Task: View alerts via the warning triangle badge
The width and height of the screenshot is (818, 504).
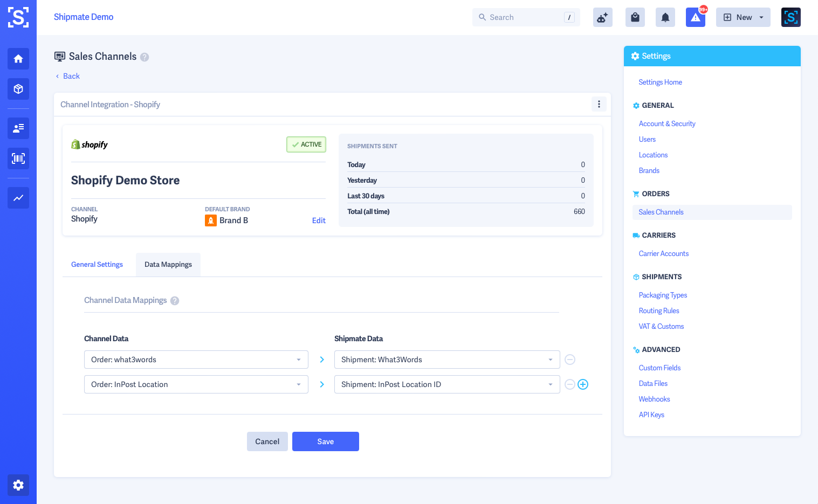Action: pos(696,17)
